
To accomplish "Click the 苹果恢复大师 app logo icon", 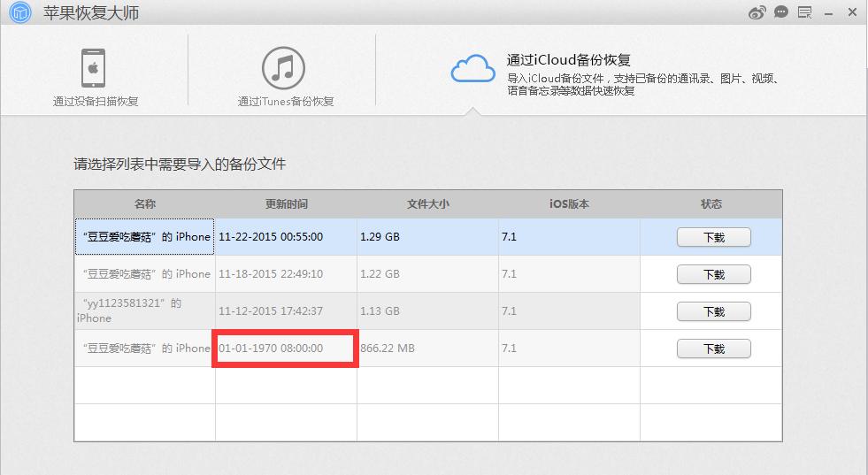I will pyautogui.click(x=20, y=12).
